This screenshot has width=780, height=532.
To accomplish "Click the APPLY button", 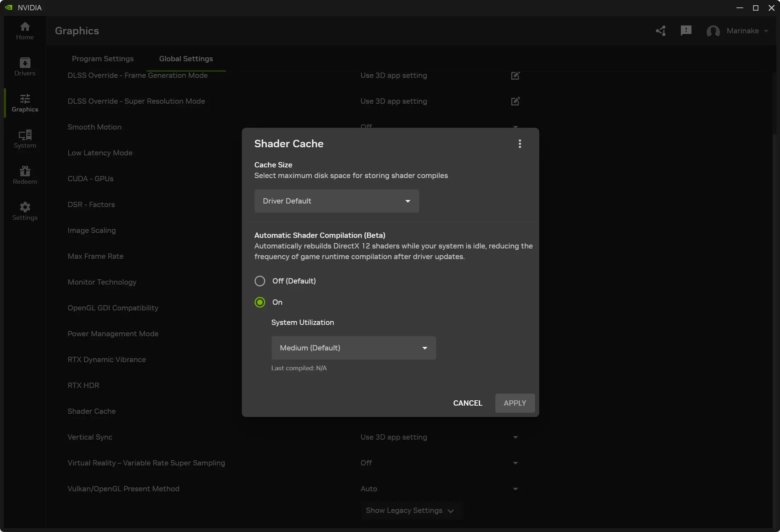I will tap(514, 403).
